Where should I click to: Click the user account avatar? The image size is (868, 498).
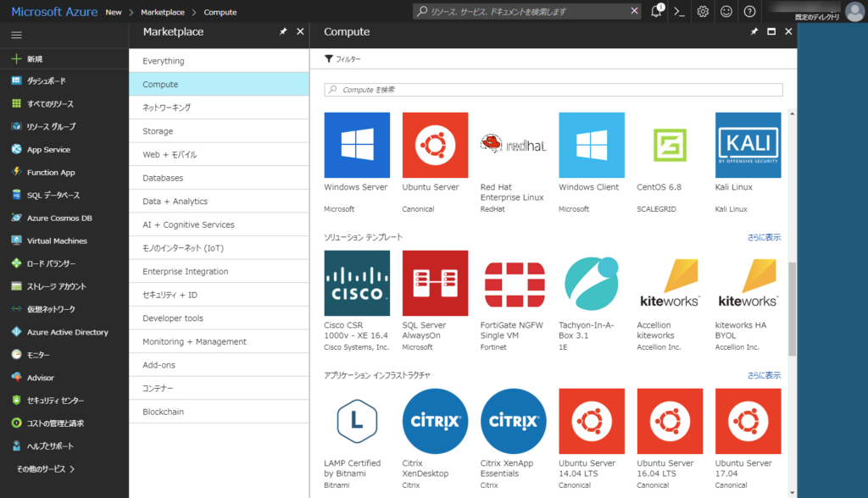[854, 11]
